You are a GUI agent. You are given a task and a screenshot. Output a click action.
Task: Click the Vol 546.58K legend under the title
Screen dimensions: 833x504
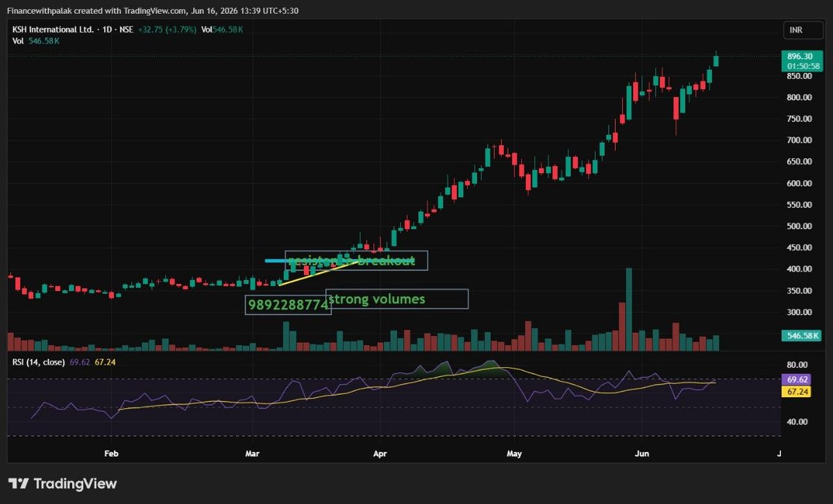(36, 42)
